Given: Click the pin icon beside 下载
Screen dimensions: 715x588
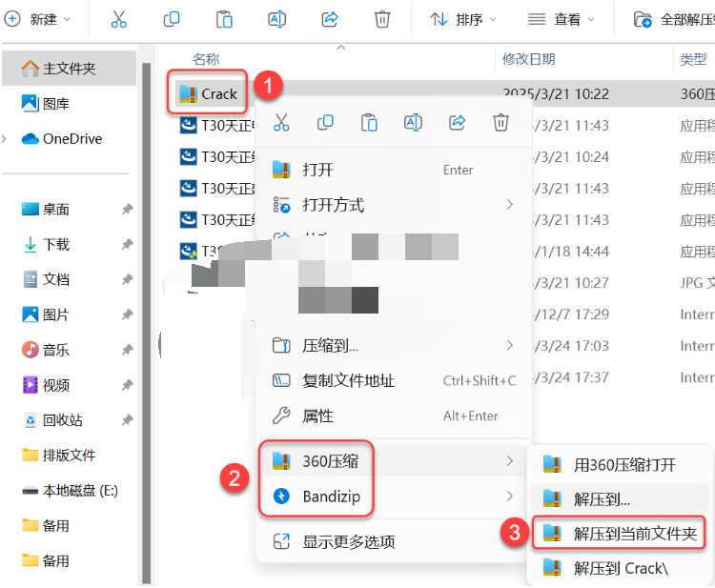Looking at the screenshot, I should pyautogui.click(x=127, y=244).
